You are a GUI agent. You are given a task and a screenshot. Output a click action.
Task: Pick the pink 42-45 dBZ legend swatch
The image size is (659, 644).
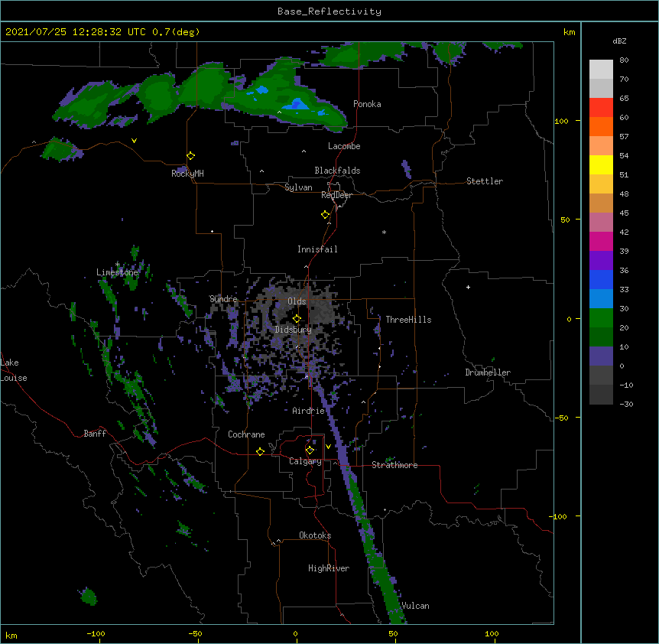[601, 223]
